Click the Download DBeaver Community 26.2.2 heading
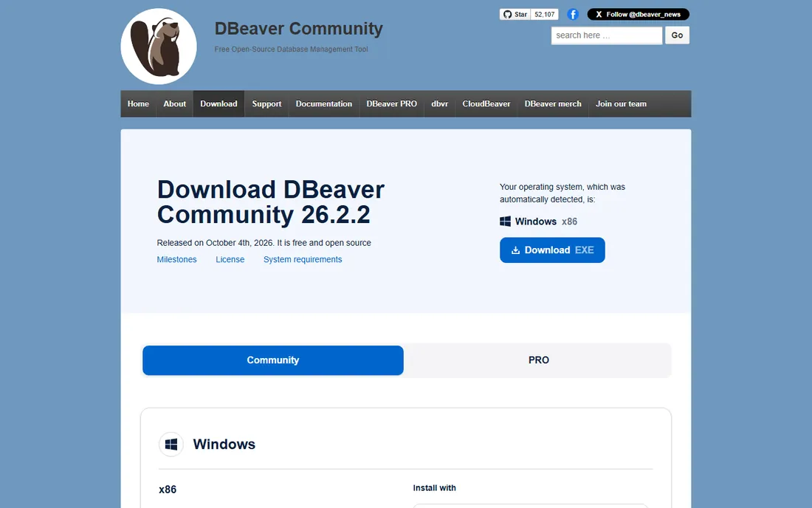Image resolution: width=812 pixels, height=508 pixels. (x=271, y=202)
